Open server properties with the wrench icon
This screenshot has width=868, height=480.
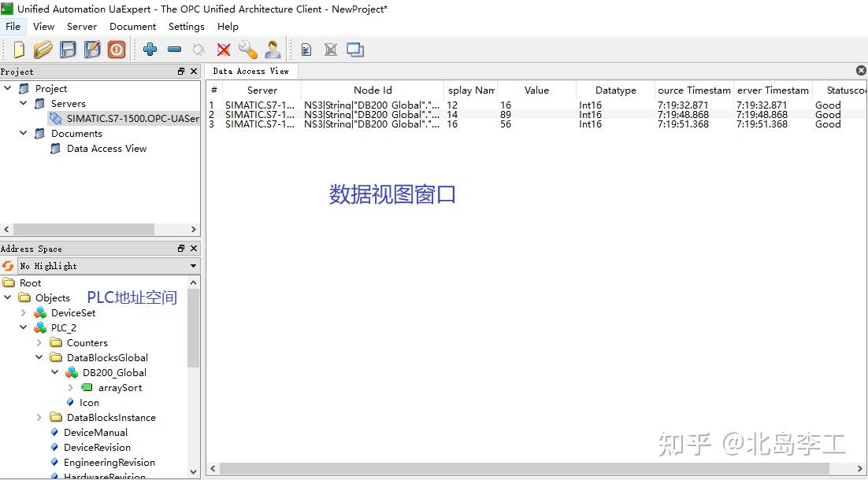248,49
